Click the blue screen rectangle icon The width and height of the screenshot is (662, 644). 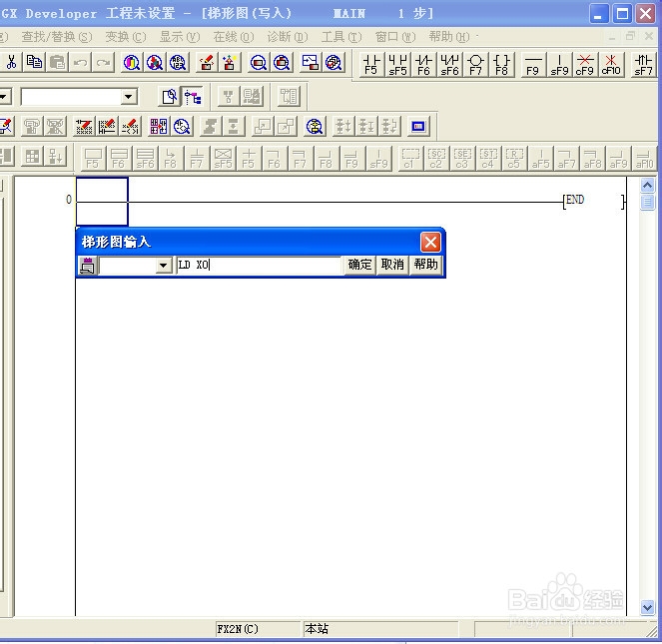418,126
